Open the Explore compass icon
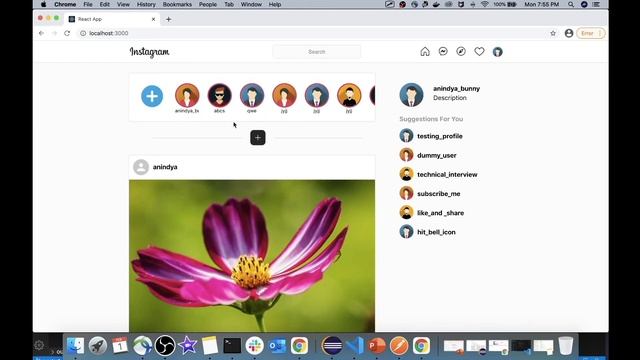The width and height of the screenshot is (640, 360). pyautogui.click(x=461, y=51)
